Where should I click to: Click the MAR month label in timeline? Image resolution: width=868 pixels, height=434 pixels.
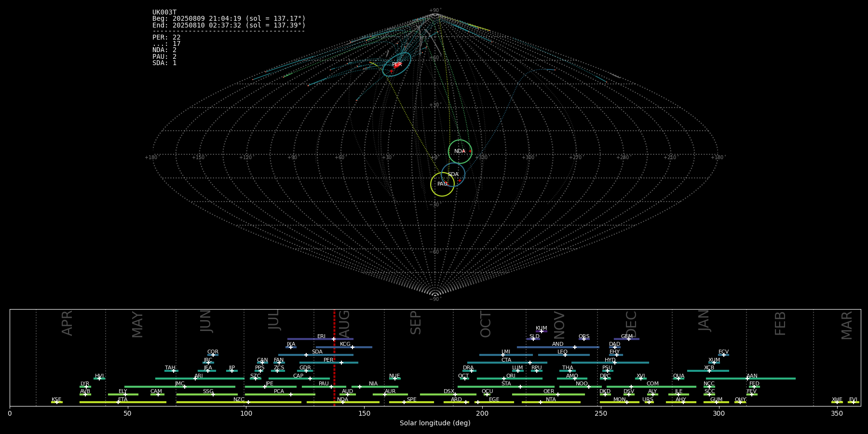pyautogui.click(x=846, y=325)
